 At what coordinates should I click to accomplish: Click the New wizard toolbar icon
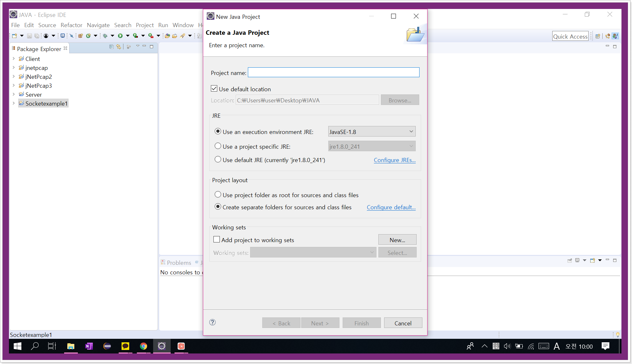click(x=14, y=36)
